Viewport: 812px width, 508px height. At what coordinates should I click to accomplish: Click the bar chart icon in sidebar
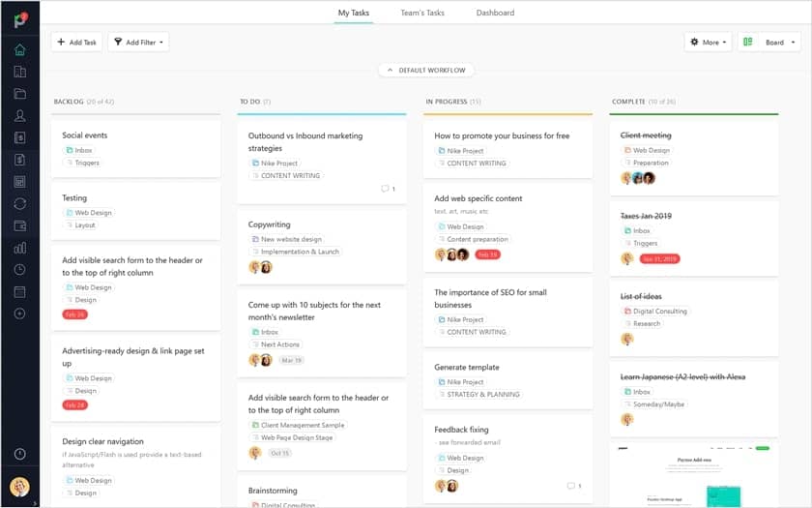[19, 248]
